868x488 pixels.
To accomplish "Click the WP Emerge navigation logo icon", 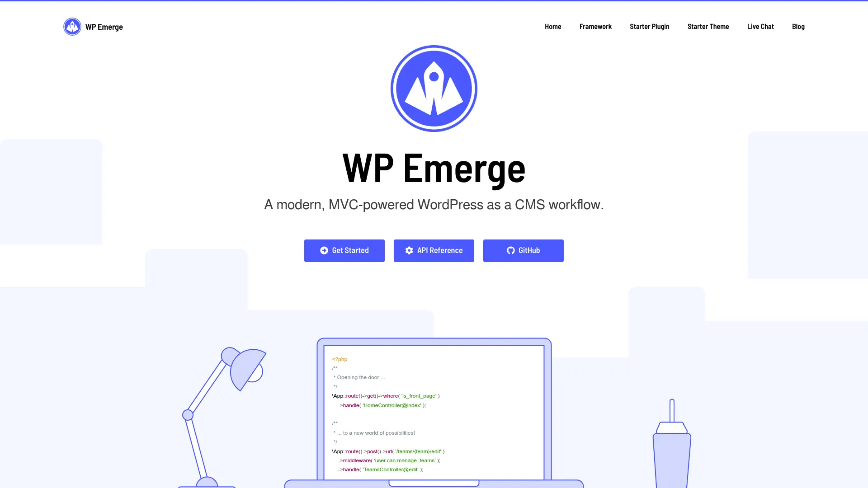I will [x=72, y=26].
